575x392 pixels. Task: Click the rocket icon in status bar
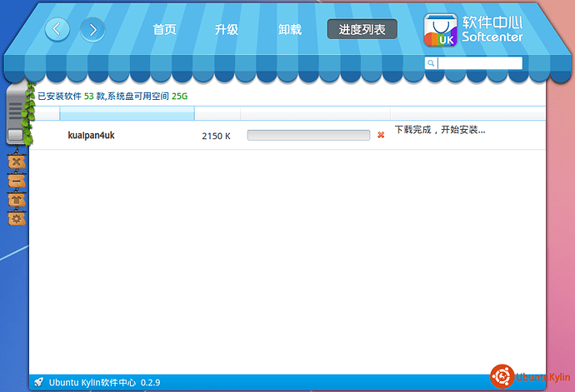tap(38, 383)
